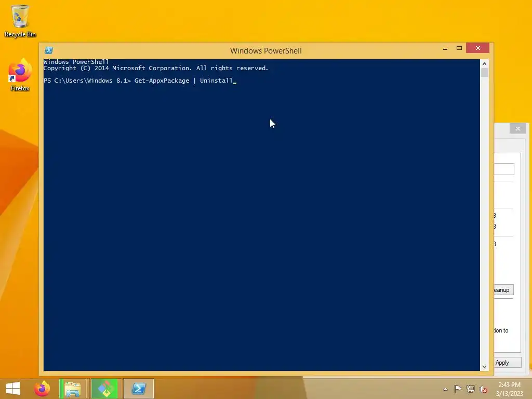Click Apply in the background dialog
The height and width of the screenshot is (399, 532).
click(508, 363)
